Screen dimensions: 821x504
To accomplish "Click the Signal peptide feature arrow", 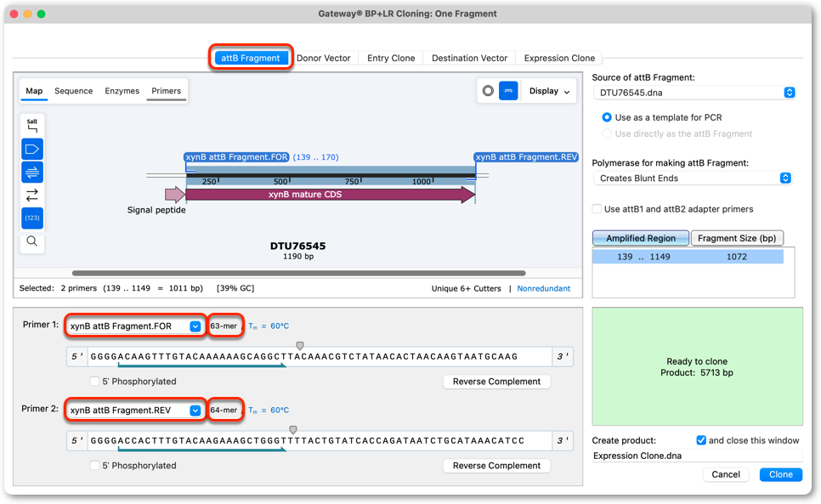I will [175, 195].
